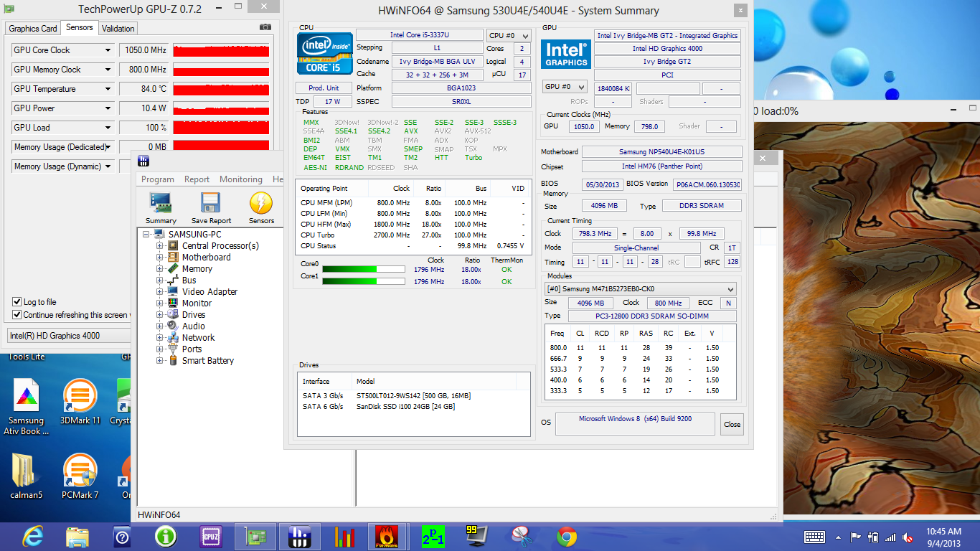
Task: Open the Monitoring menu
Action: coord(241,179)
